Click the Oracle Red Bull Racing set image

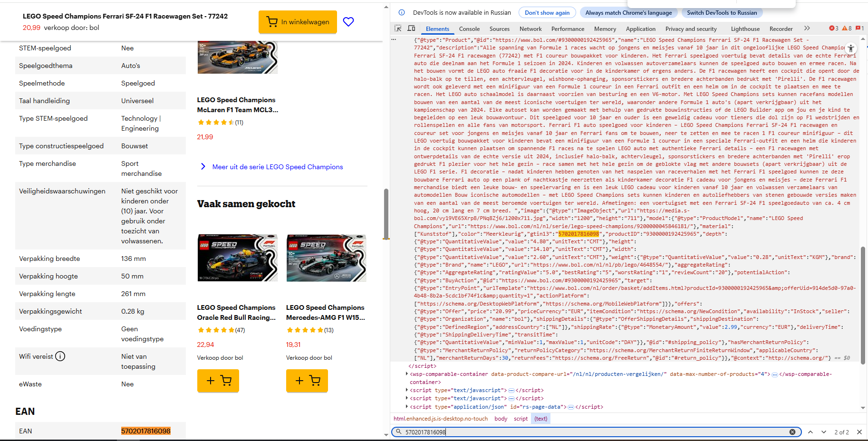pyautogui.click(x=237, y=258)
